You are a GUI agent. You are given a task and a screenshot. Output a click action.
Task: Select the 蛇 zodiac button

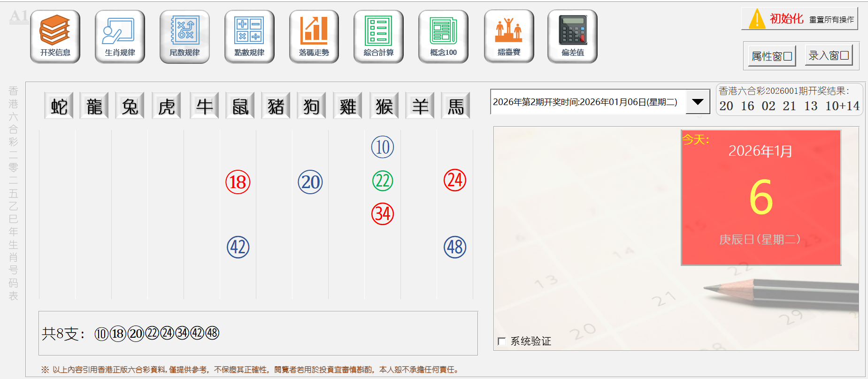point(59,106)
